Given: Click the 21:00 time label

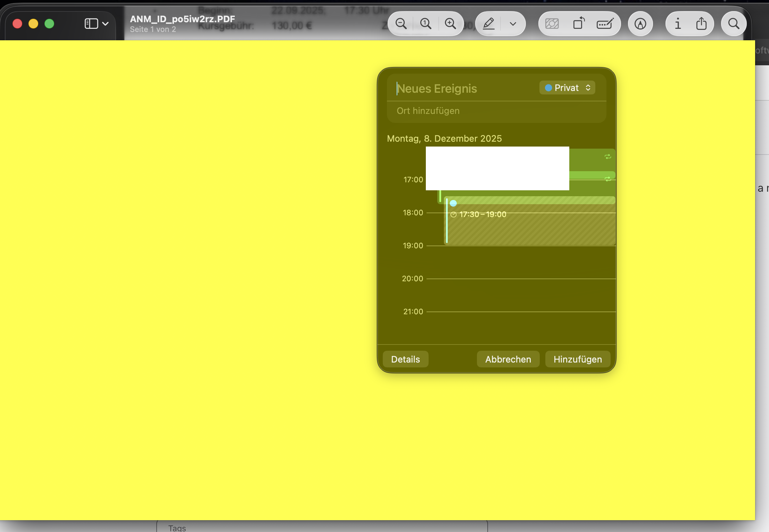Looking at the screenshot, I should [413, 311].
